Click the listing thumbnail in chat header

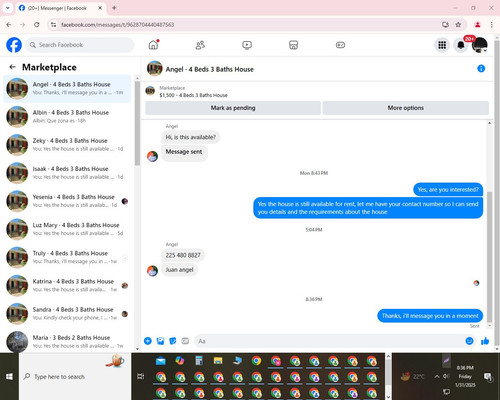155,68
